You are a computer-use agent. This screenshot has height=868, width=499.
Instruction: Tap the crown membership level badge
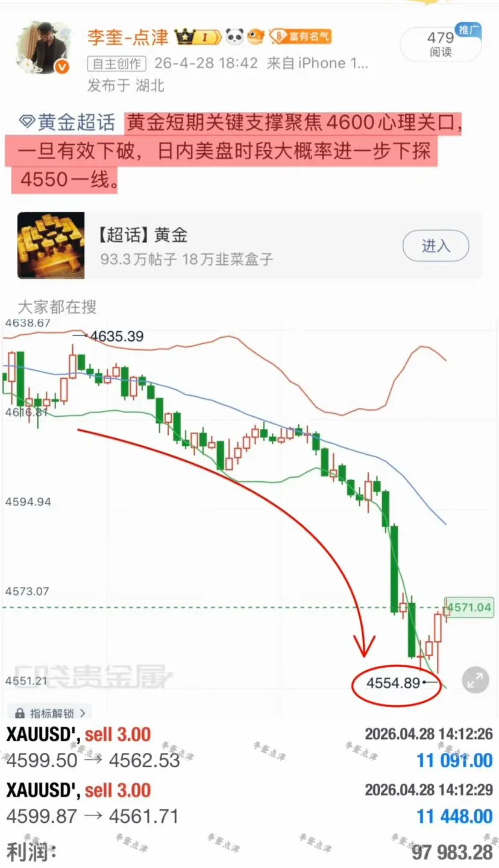pos(198,37)
